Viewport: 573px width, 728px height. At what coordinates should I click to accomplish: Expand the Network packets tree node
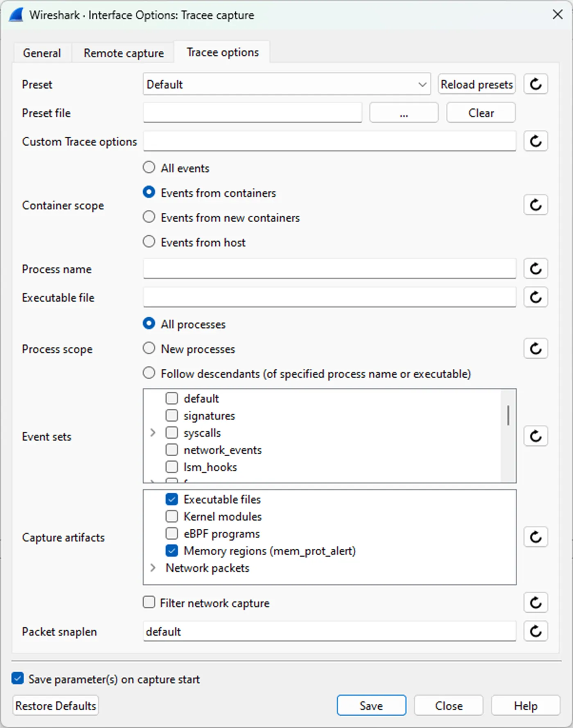[153, 568]
